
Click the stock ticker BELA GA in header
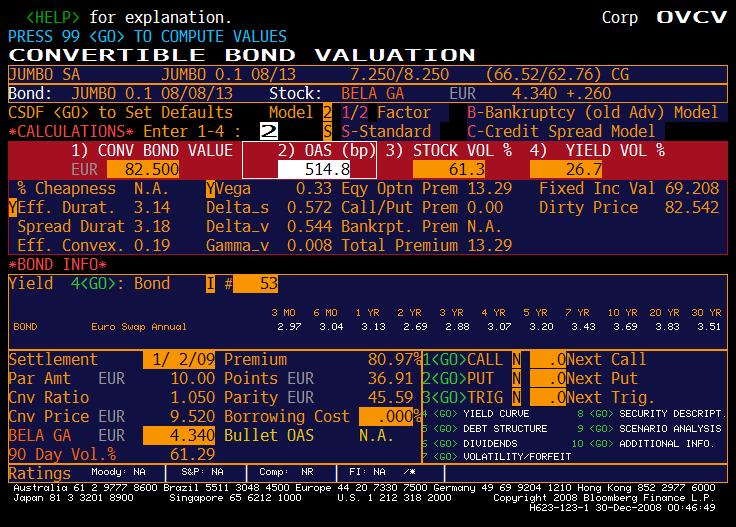pyautogui.click(x=373, y=93)
